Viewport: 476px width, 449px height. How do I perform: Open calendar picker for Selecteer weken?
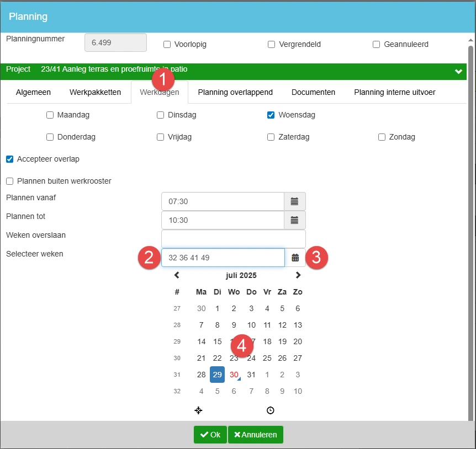click(x=295, y=258)
